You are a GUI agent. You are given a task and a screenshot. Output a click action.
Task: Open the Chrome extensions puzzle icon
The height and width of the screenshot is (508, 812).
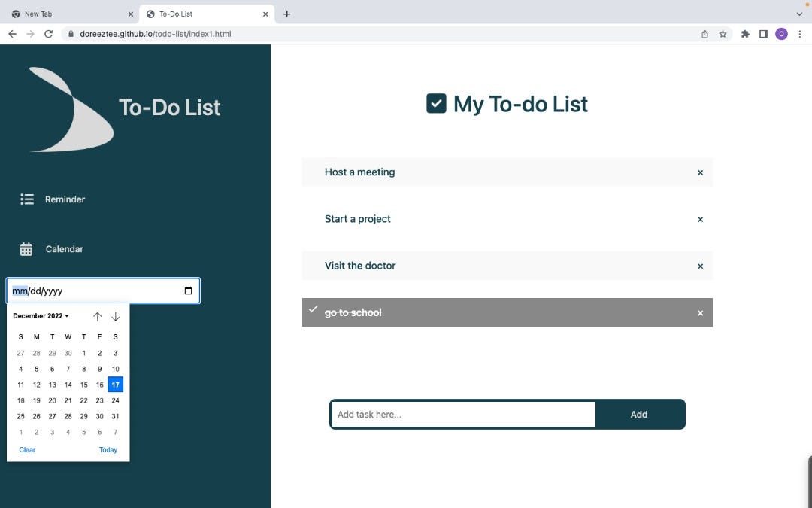pos(745,33)
